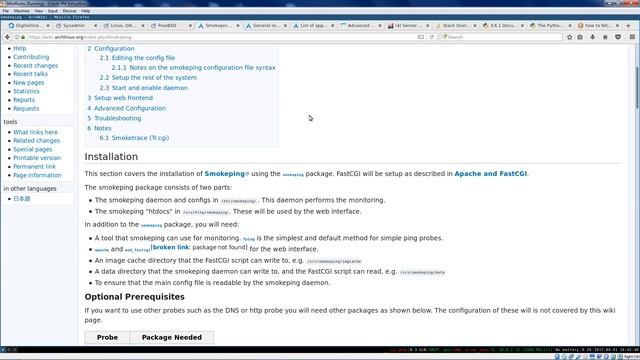
Task: Open the Requests sidebar link
Action: click(26, 108)
